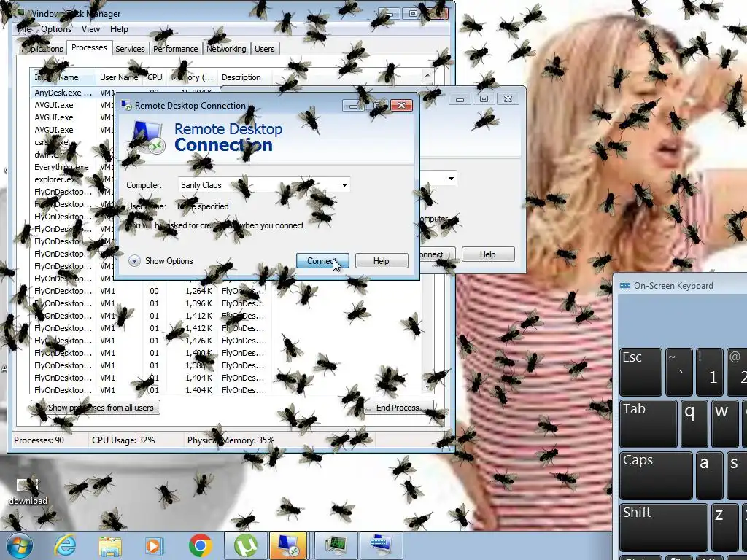The width and height of the screenshot is (747, 560).
Task: Switch to Task Manager taskbar icon
Action: [x=336, y=545]
